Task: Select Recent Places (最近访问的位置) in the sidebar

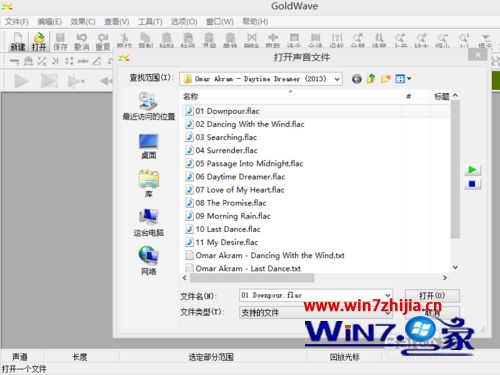Action: pyautogui.click(x=149, y=106)
